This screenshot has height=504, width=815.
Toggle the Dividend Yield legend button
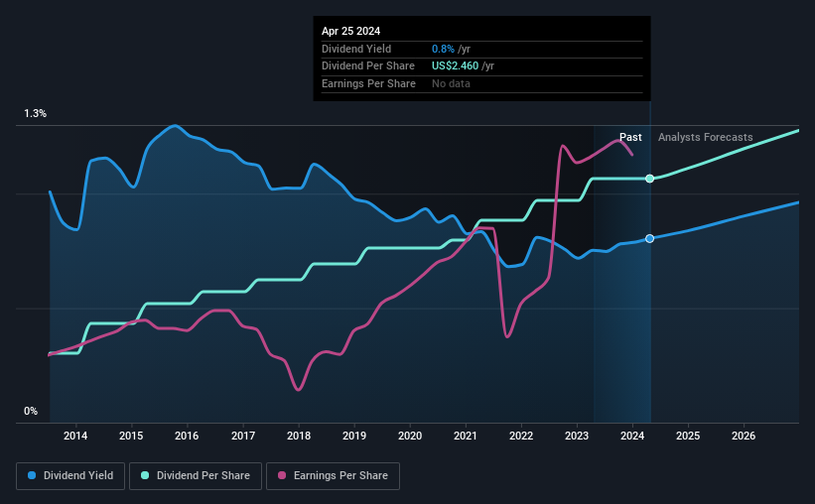click(x=70, y=476)
